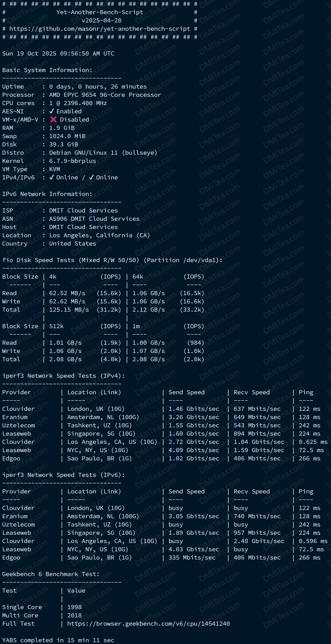Open the yet-another-bench-script GitHub URL
The image size is (331, 644).
(x=100, y=29)
